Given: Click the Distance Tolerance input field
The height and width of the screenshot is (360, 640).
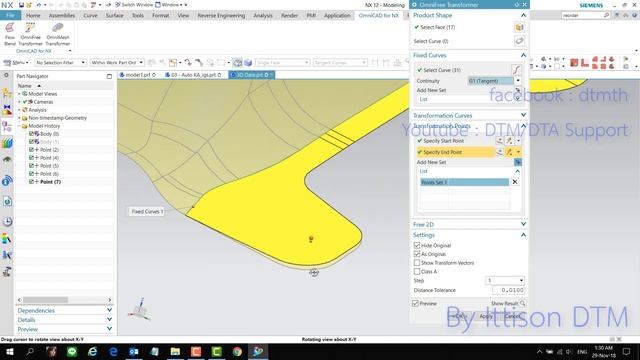Looking at the screenshot, I should pyautogui.click(x=508, y=290).
